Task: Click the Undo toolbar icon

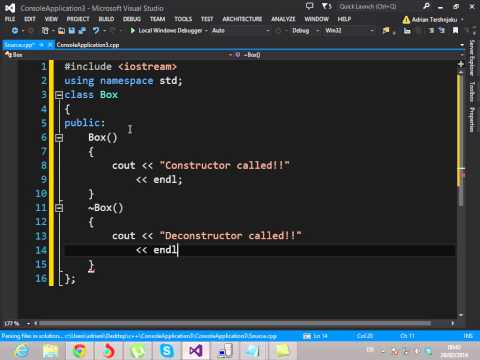Action: point(96,31)
